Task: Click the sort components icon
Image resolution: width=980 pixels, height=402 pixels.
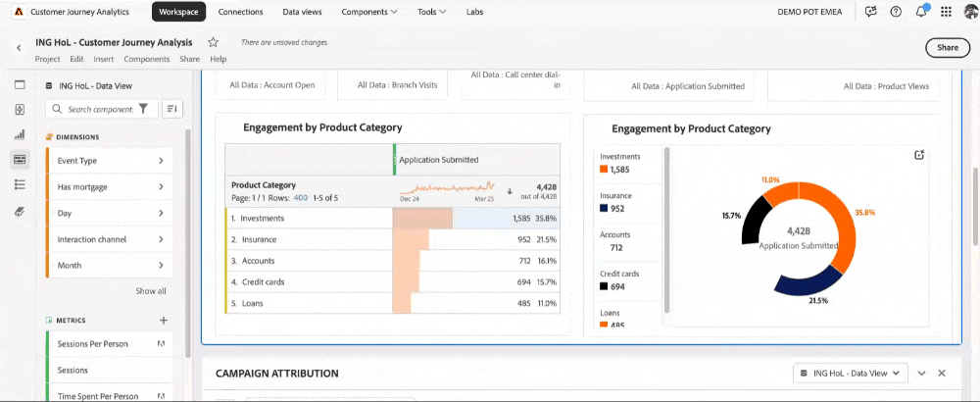Action: click(x=172, y=109)
